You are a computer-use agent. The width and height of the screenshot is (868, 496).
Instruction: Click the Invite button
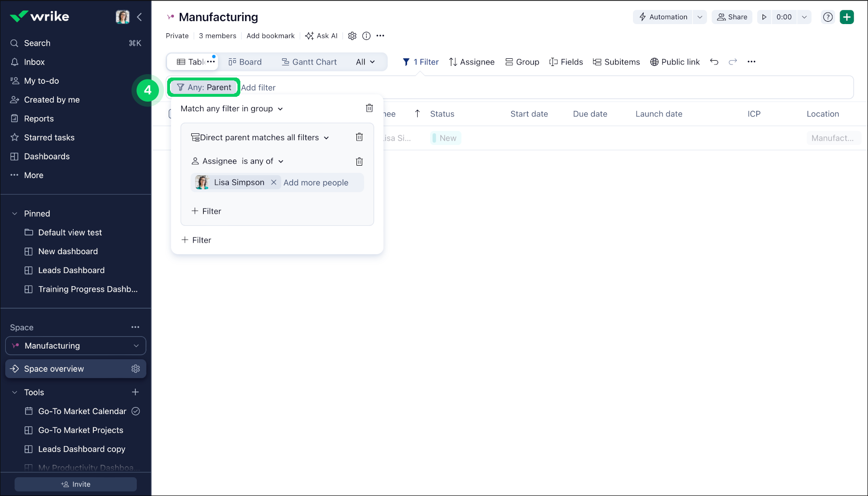tap(76, 484)
